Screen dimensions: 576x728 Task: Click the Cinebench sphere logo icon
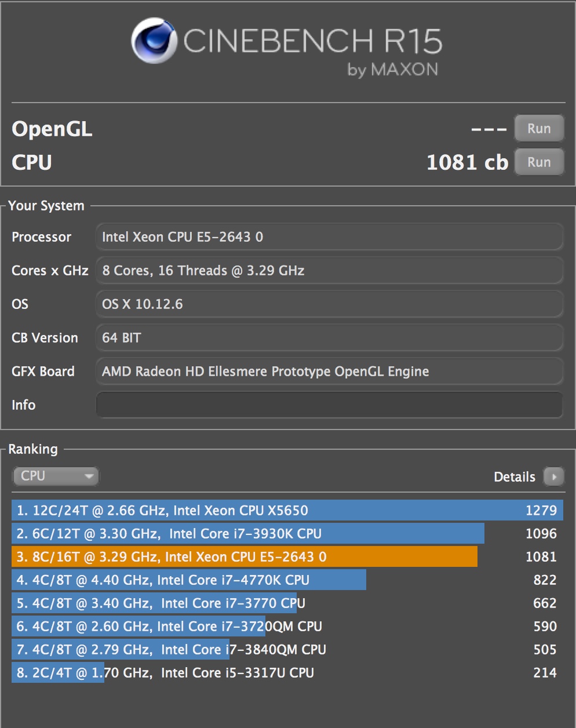pos(154,41)
